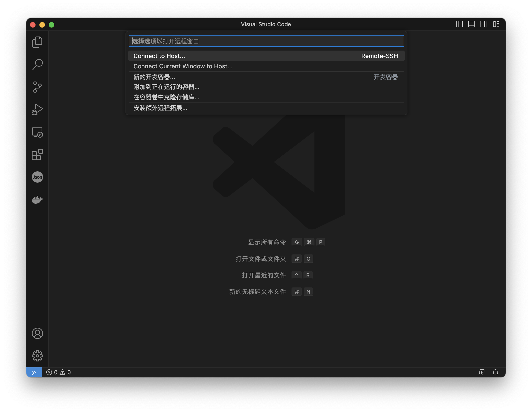This screenshot has width=532, height=412.
Task: Open the Json extension view
Action: (37, 177)
